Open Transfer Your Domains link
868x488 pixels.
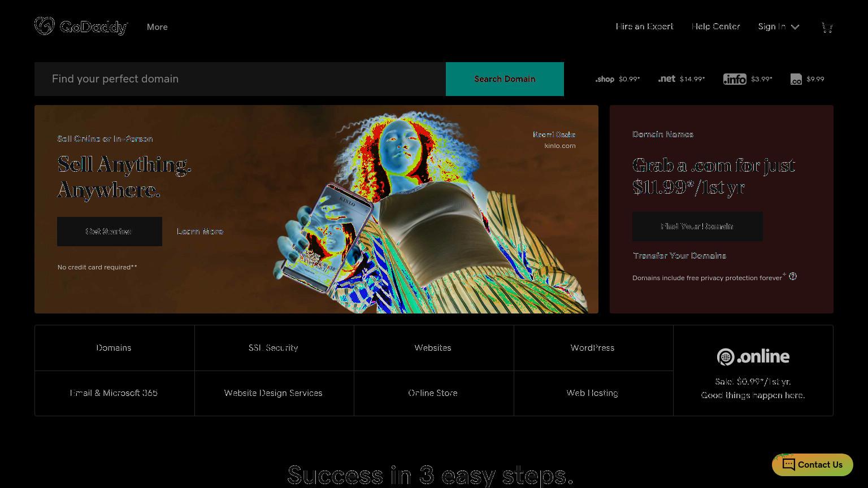[x=679, y=256]
